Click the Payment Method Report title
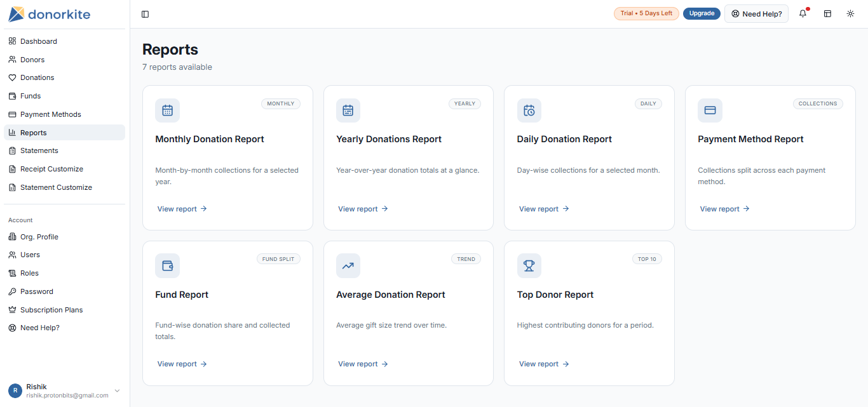 tap(750, 139)
